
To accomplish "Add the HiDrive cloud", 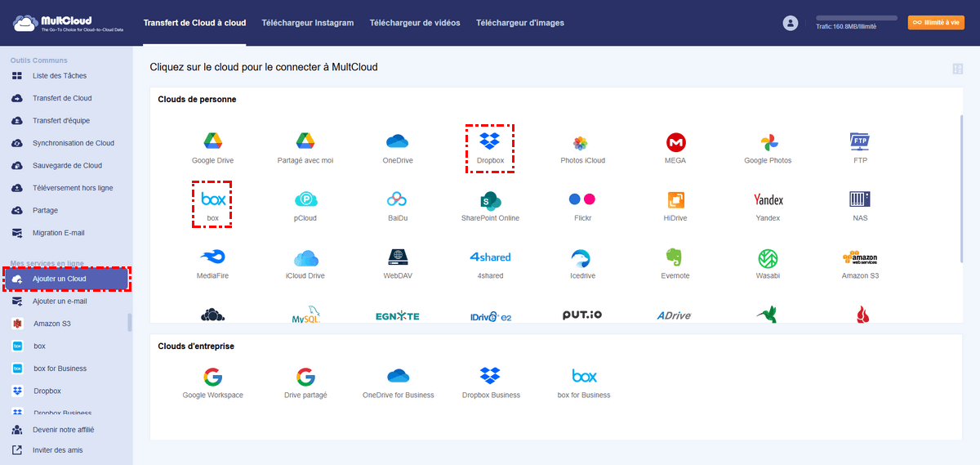I will click(675, 206).
